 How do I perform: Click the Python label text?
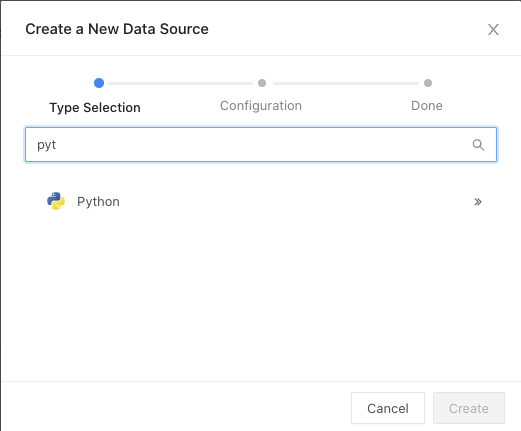coord(98,202)
